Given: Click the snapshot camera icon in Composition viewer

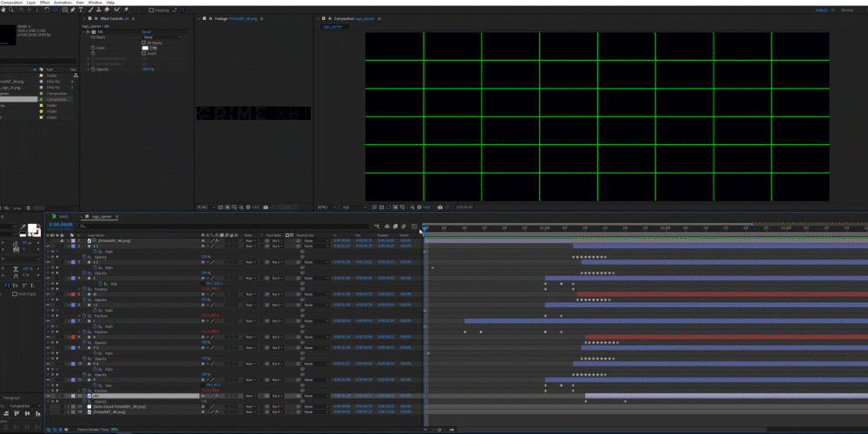Looking at the screenshot, I should 440,207.
